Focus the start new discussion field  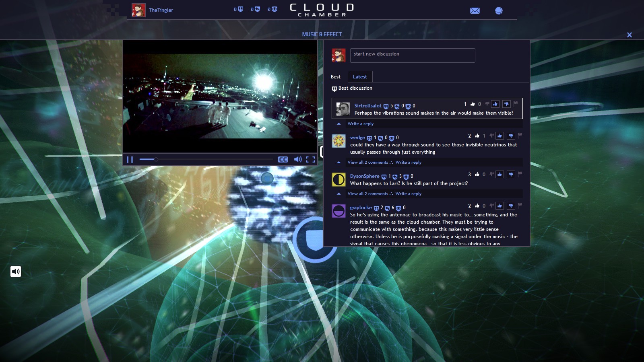pos(413,56)
